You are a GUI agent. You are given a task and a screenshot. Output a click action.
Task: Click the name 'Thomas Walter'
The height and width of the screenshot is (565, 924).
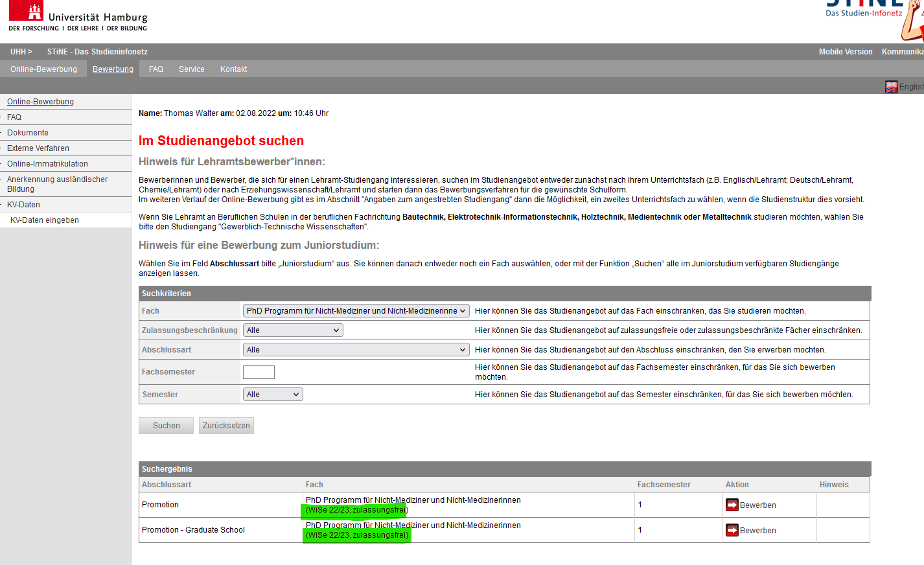191,113
